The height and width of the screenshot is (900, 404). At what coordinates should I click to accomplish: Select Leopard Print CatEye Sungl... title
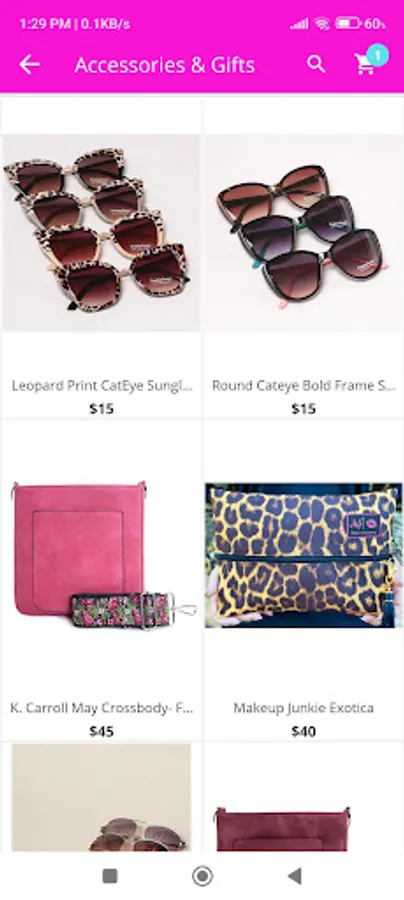tap(102, 386)
